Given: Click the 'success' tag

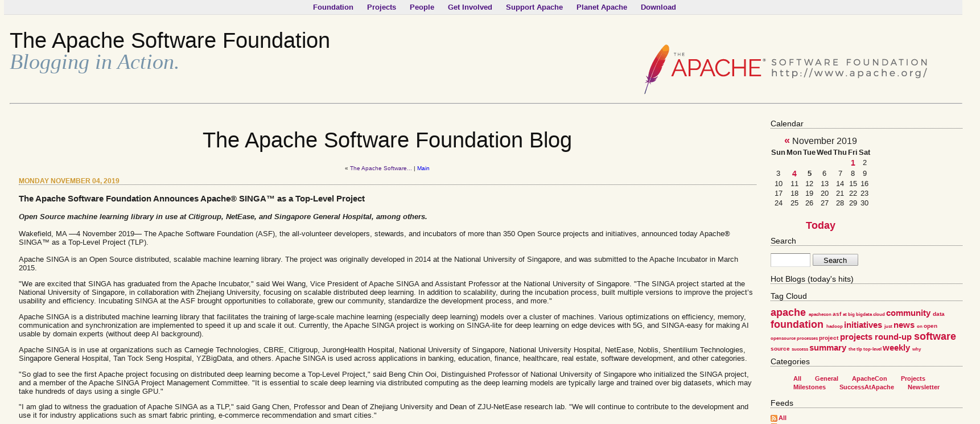Looking at the screenshot, I should click(x=800, y=349).
